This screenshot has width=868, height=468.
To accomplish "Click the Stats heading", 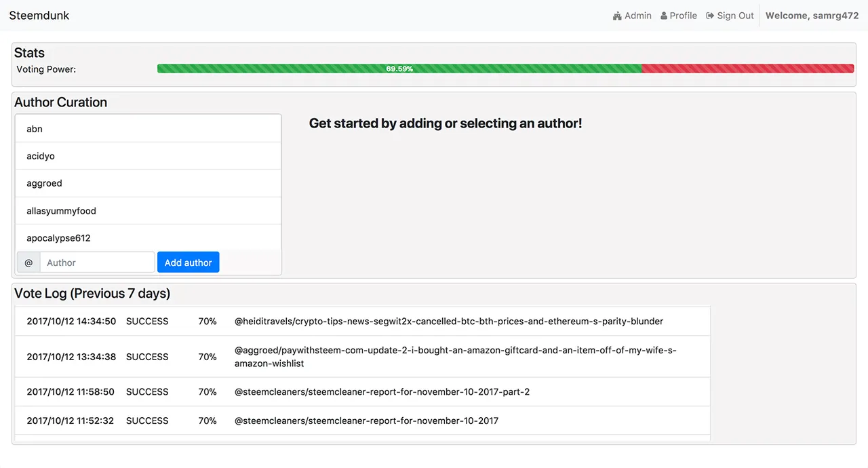I will point(29,53).
